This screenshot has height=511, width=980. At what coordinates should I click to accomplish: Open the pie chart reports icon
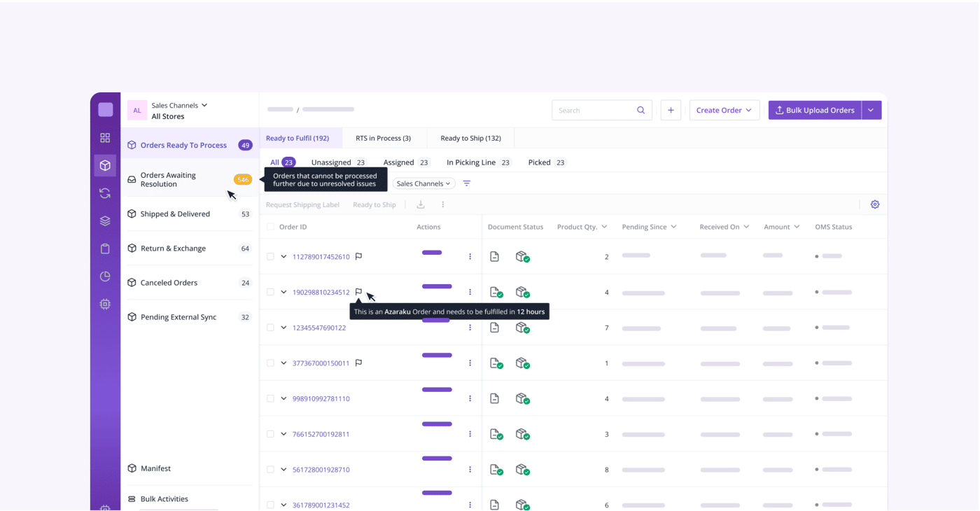tap(105, 276)
